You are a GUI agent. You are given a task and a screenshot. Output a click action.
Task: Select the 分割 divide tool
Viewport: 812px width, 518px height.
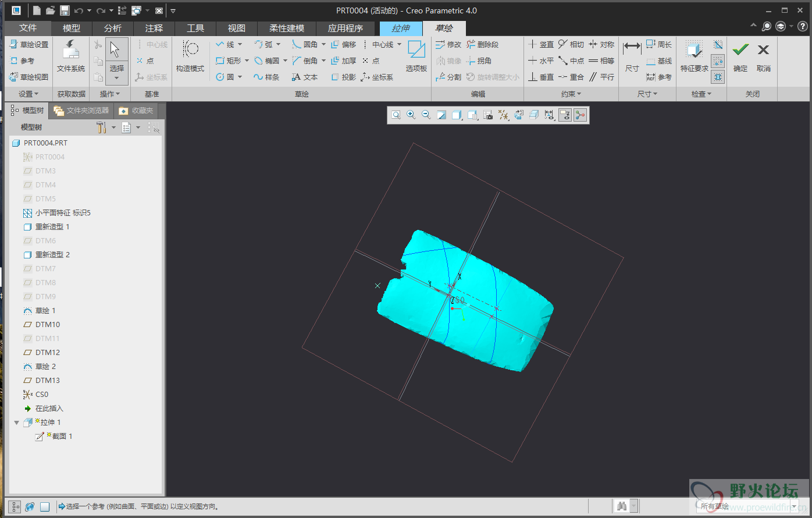448,77
